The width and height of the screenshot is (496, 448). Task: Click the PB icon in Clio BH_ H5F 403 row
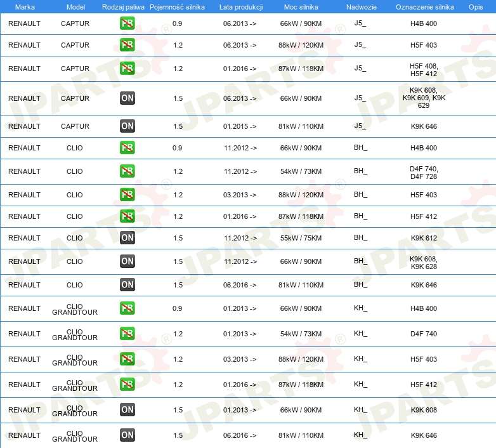pyautogui.click(x=127, y=195)
